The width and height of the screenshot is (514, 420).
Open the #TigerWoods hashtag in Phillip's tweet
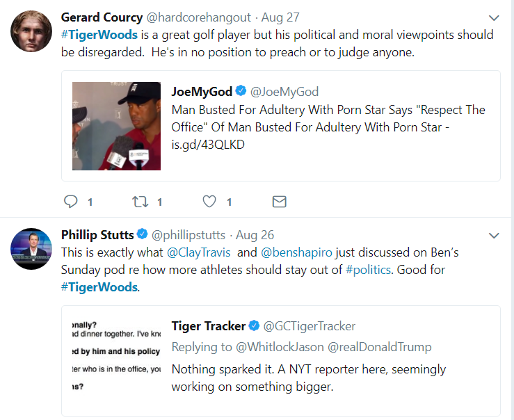point(99,287)
